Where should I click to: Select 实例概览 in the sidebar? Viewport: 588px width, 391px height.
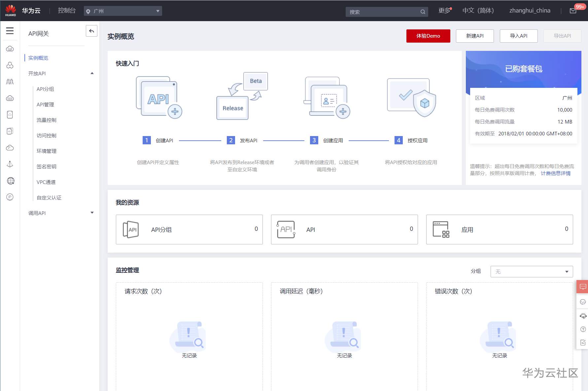click(x=38, y=58)
